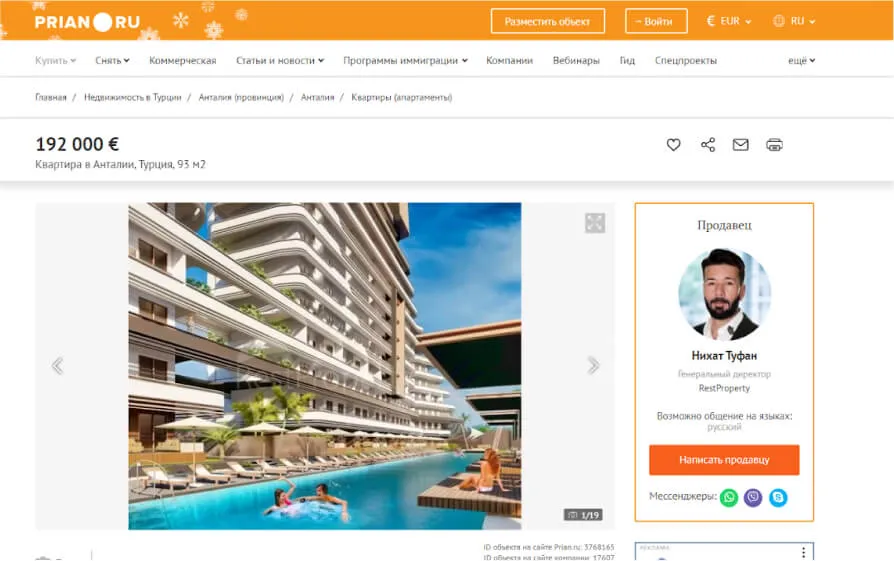Open the EUR currency dropdown
The height and width of the screenshot is (561, 894).
(x=729, y=21)
